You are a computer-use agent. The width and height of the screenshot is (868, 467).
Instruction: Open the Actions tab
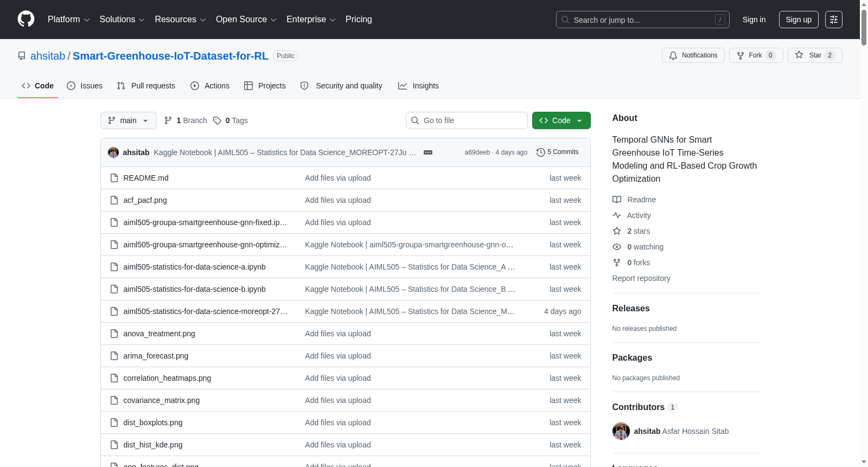click(210, 86)
